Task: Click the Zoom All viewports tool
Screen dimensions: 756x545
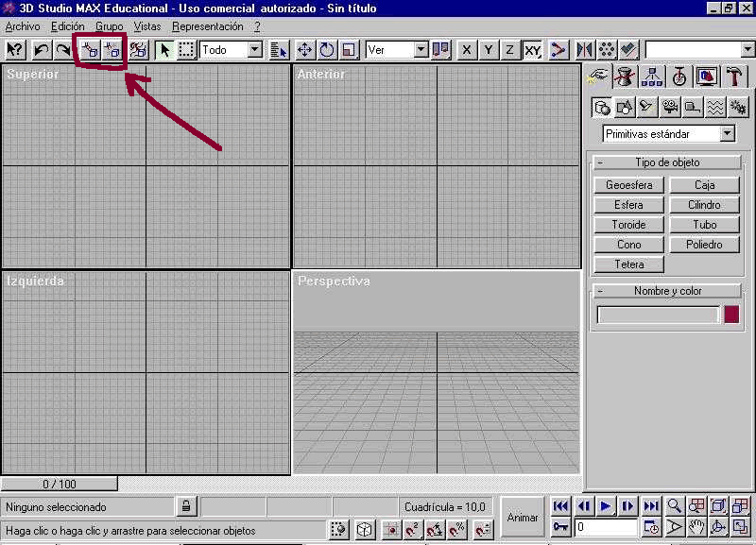Action: (x=696, y=506)
